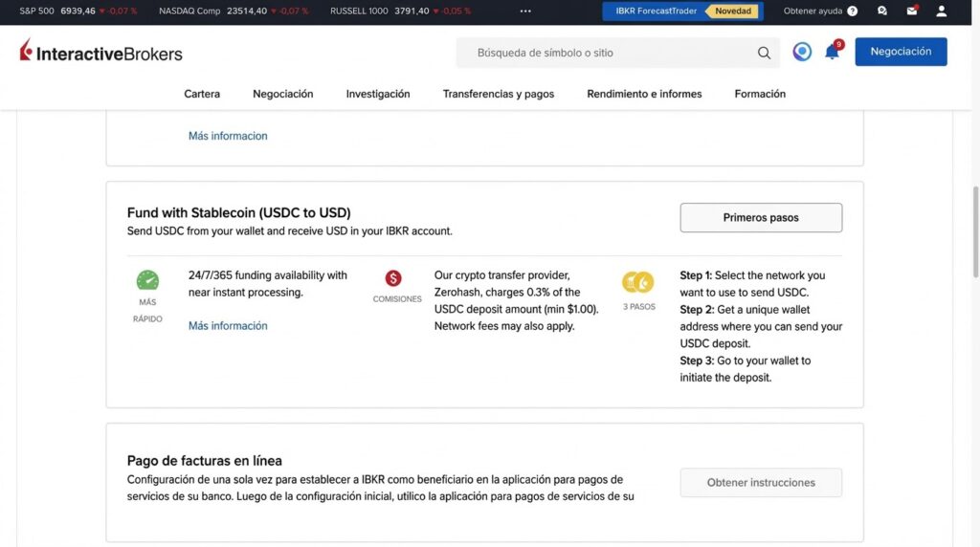Click the Step 2 instruction text

pyautogui.click(x=761, y=327)
